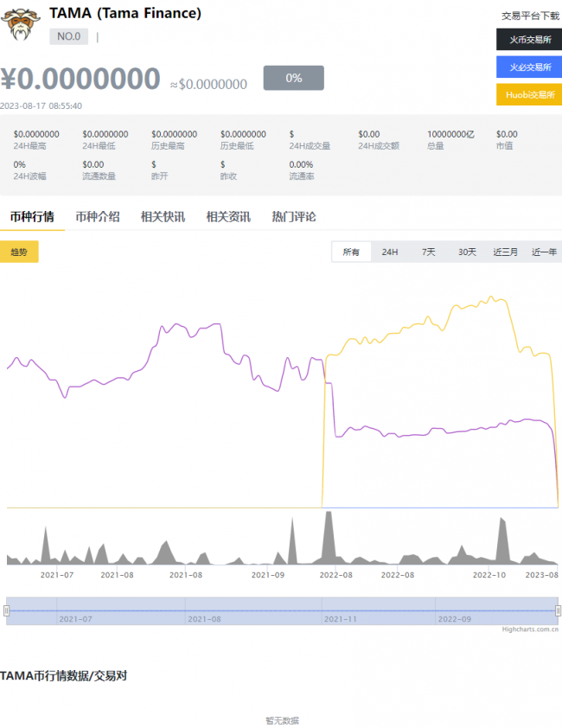Viewport: 562px width, 728px height.
Task: Select the yellow 趋势 chart button
Action: coord(19,252)
